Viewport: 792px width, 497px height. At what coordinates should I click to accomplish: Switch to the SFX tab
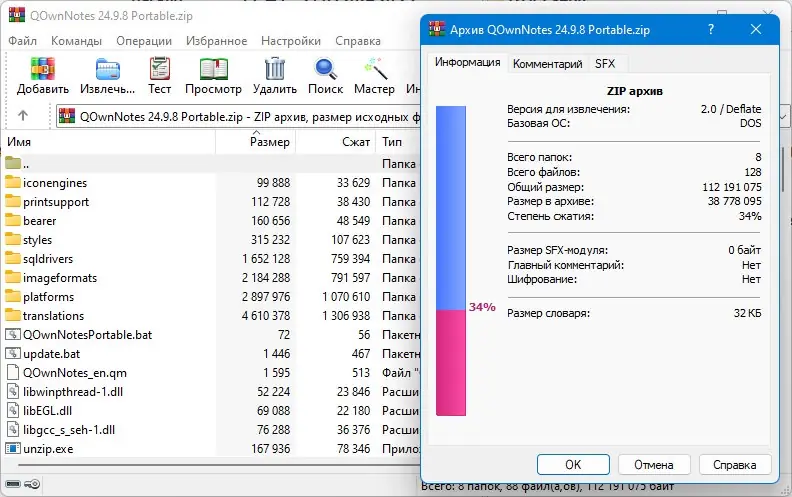(605, 64)
